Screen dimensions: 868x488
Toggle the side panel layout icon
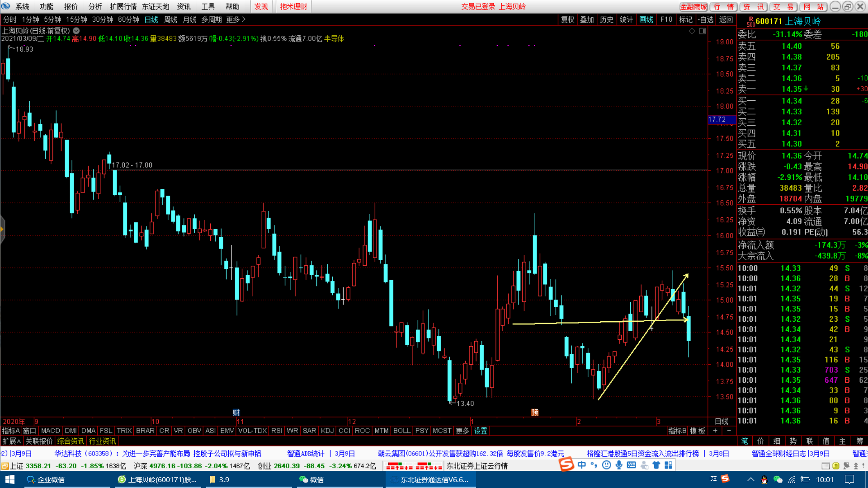point(702,31)
